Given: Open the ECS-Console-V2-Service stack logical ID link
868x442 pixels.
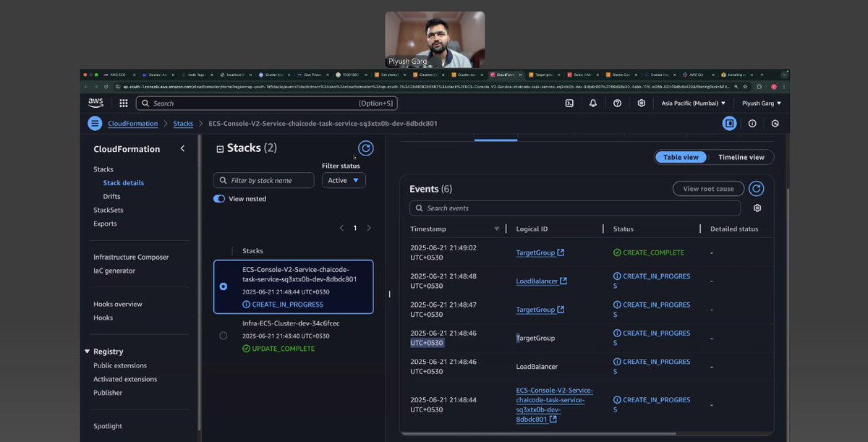Looking at the screenshot, I should 554,404.
